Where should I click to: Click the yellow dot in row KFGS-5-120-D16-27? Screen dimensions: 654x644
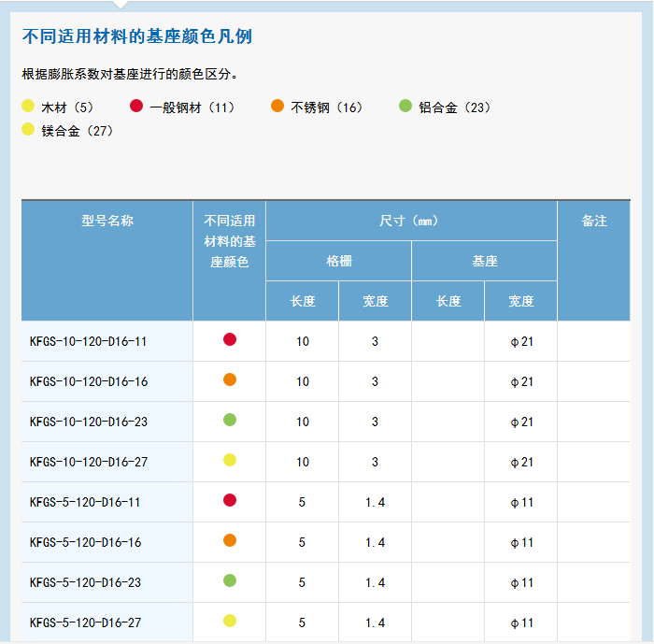pyautogui.click(x=230, y=621)
